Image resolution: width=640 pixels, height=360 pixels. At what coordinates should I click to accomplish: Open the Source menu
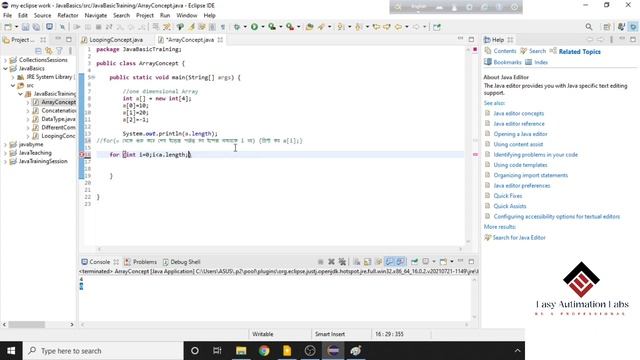[42, 15]
